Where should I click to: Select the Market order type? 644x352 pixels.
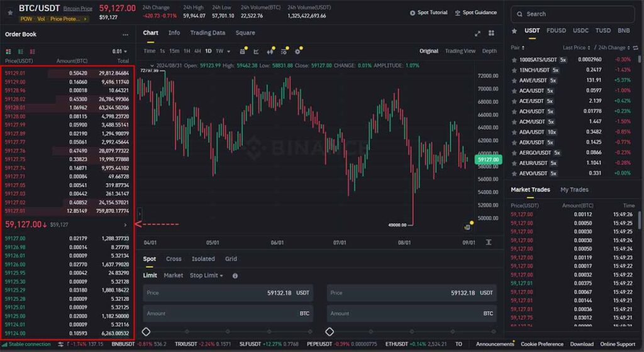click(174, 275)
